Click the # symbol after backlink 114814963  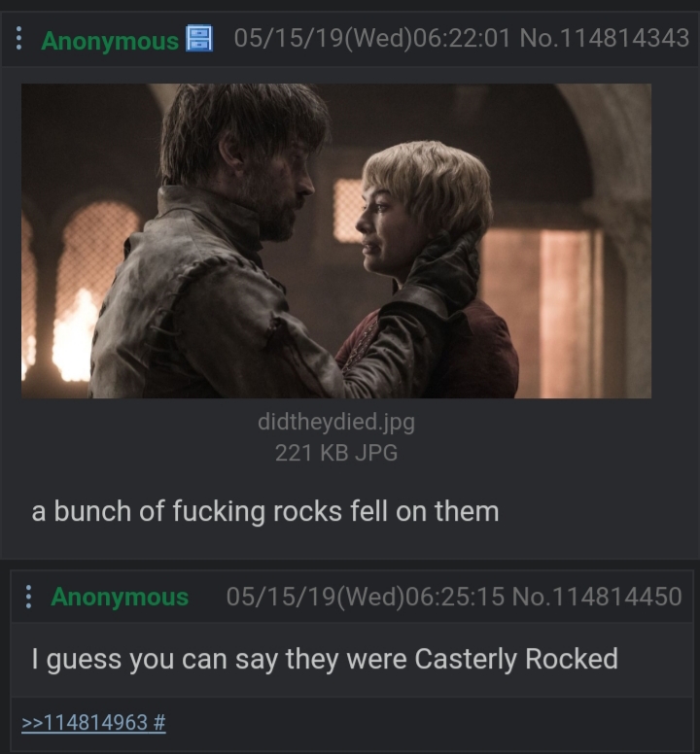[160, 722]
